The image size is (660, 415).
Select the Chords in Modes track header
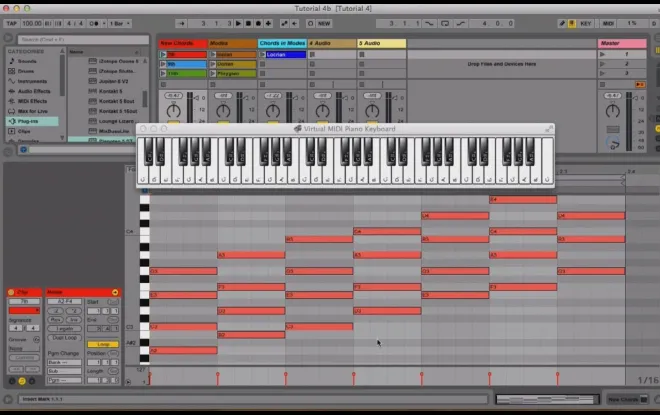point(282,43)
